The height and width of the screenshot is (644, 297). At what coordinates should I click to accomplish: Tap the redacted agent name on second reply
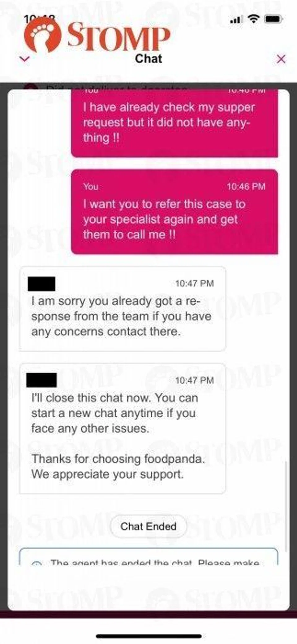tap(41, 380)
